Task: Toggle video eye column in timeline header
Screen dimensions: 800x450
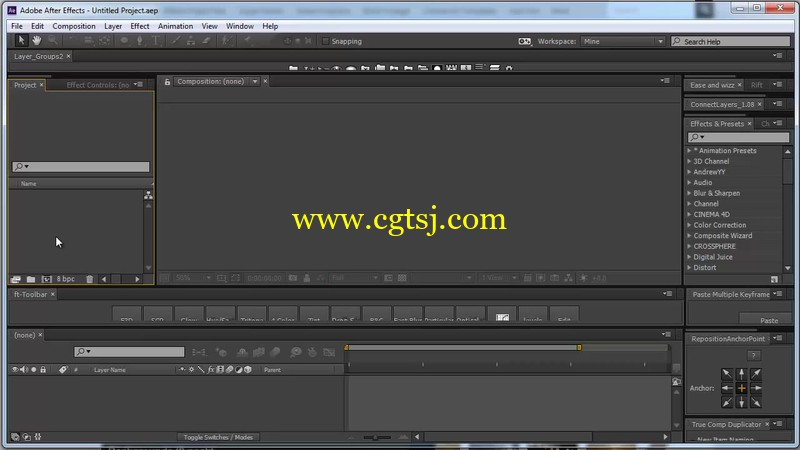Action: [x=15, y=369]
